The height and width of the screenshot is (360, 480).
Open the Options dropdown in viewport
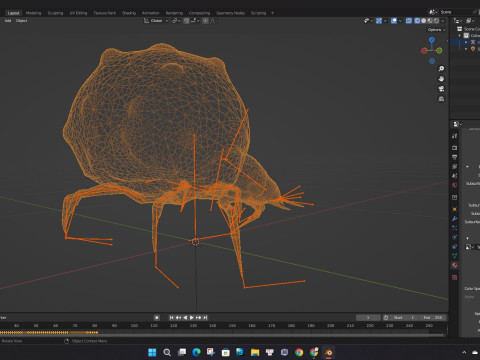tap(436, 30)
